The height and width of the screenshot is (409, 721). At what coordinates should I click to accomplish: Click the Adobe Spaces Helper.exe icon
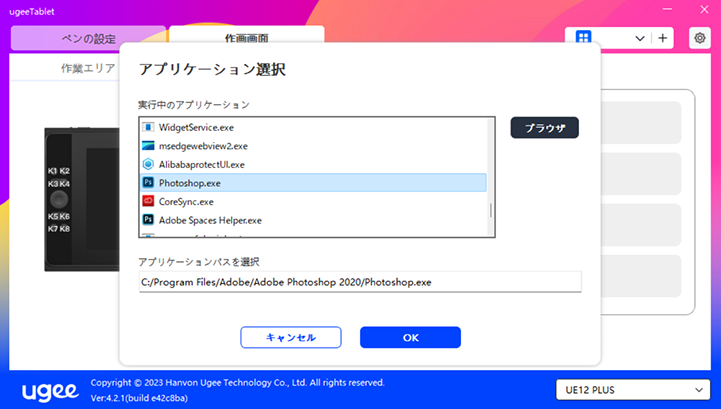pyautogui.click(x=149, y=219)
